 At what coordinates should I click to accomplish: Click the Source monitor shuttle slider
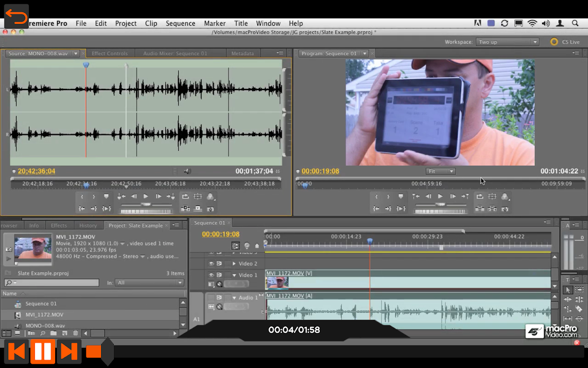tap(146, 204)
